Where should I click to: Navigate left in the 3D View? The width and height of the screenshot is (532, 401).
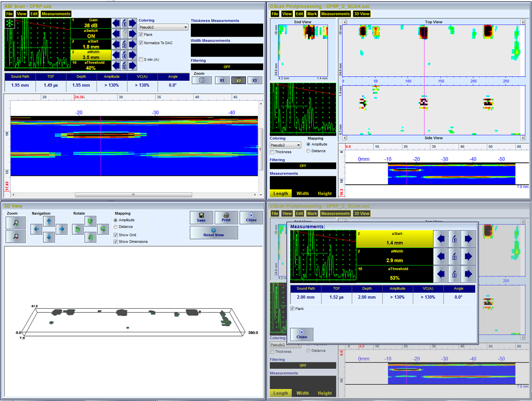36,229
